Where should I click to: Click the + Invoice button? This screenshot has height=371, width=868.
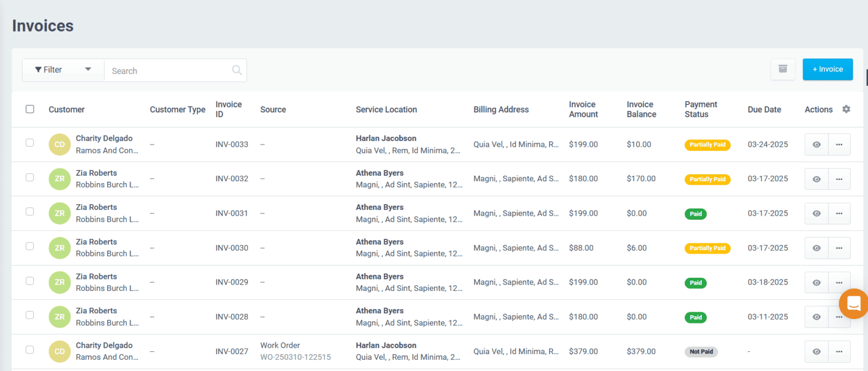click(827, 69)
